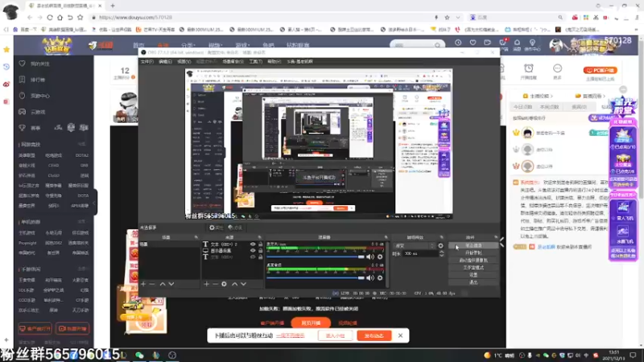Screen dimensions: 644x362
Task: Click OBS start recording button
Action: coord(473,253)
